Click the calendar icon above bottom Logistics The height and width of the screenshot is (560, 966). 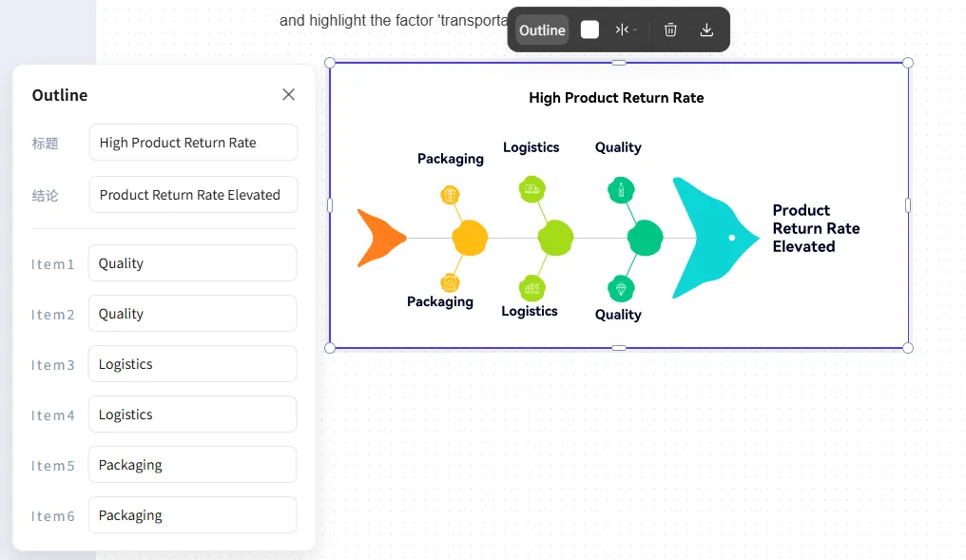pyautogui.click(x=532, y=288)
